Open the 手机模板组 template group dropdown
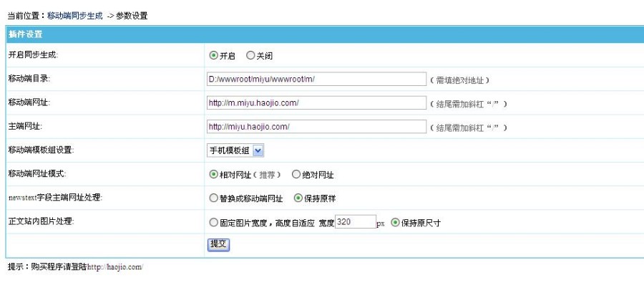644x288 pixels. coord(235,151)
